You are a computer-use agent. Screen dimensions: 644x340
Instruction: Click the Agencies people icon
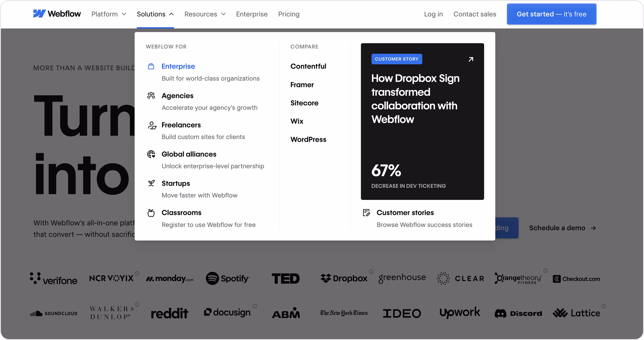click(151, 96)
